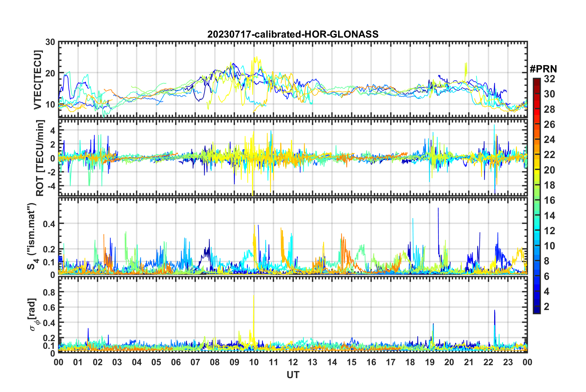Click UT axis tick label 21
This screenshot has height=392, width=586.
click(469, 362)
